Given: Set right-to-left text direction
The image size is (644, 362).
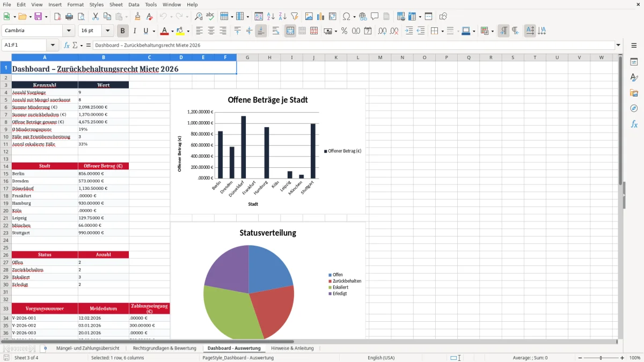Looking at the screenshot, I should [x=515, y=31].
